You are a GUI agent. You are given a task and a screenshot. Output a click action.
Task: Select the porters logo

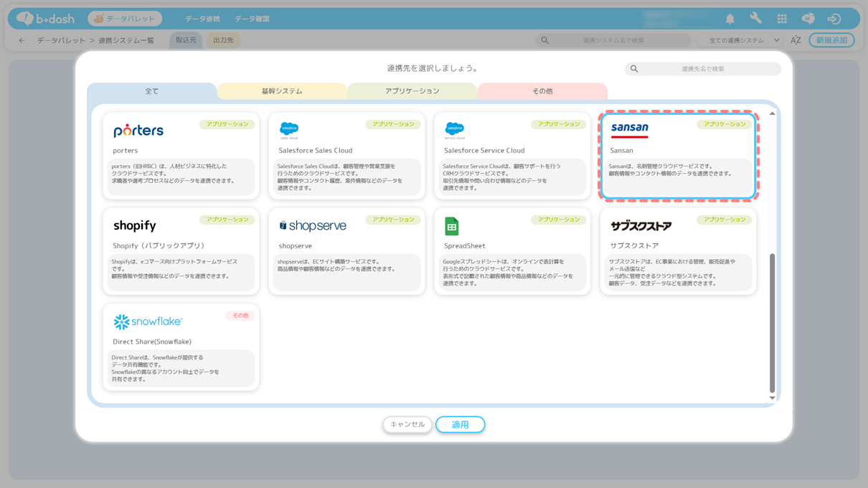pyautogui.click(x=138, y=131)
